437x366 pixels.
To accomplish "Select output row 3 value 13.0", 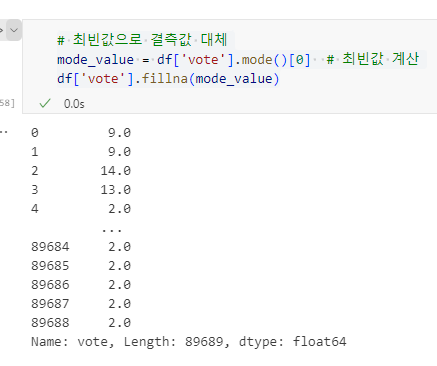I will pos(116,190).
